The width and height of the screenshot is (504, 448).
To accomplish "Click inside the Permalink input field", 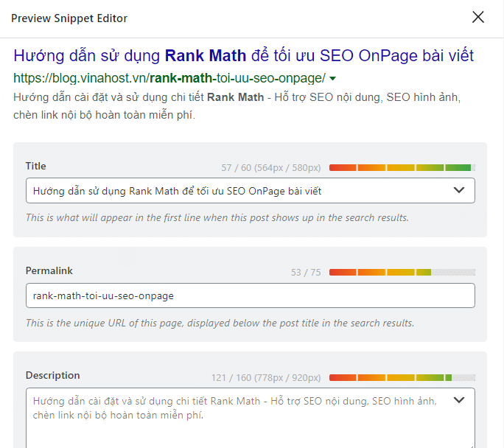I will pos(249,295).
